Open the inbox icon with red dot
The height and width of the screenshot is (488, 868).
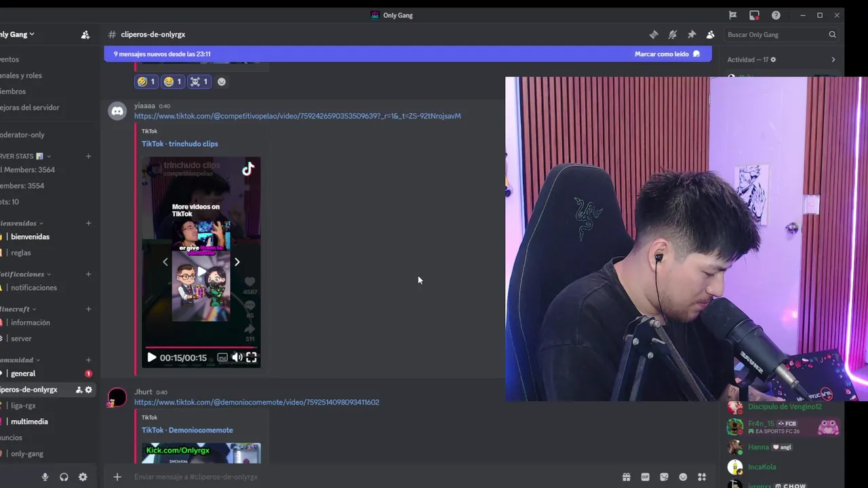(x=754, y=15)
